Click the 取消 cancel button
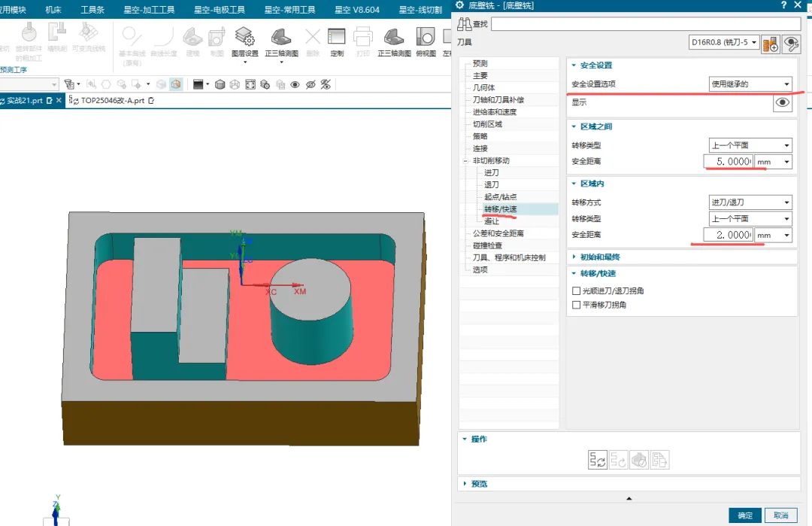812x526 pixels. tap(781, 515)
